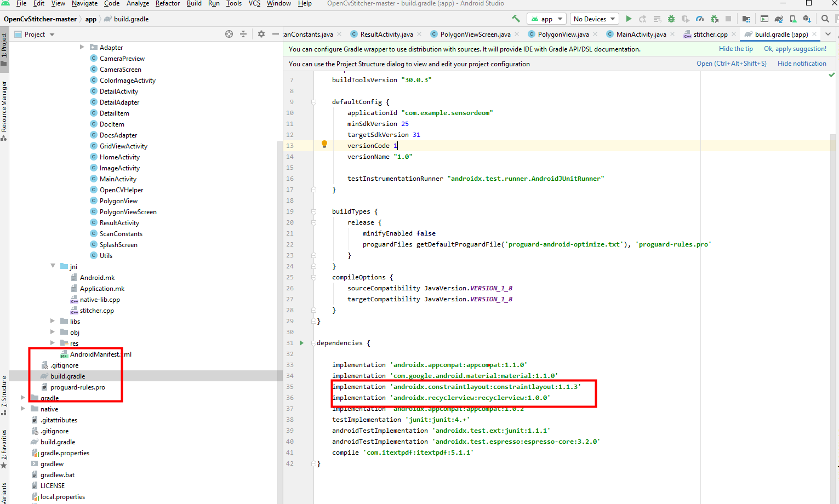Click Apply Code Changes icon
This screenshot has height=504, width=839.
coord(657,19)
